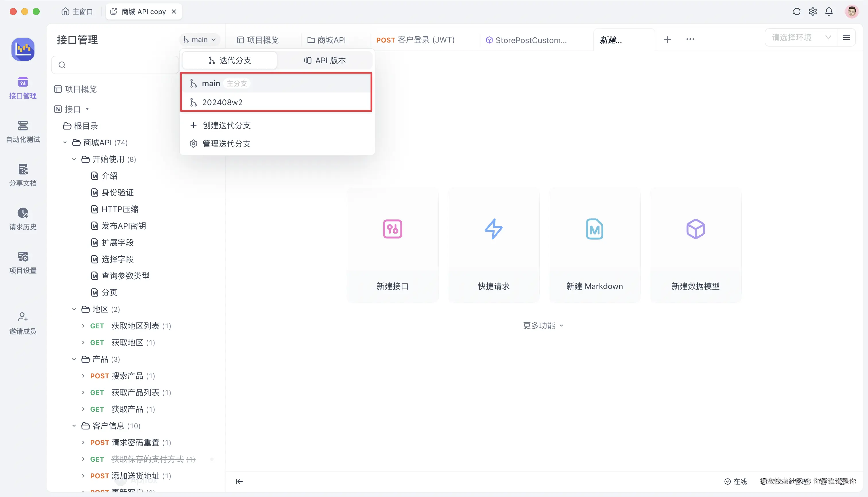Open the 快捷请求 card

[x=493, y=245]
